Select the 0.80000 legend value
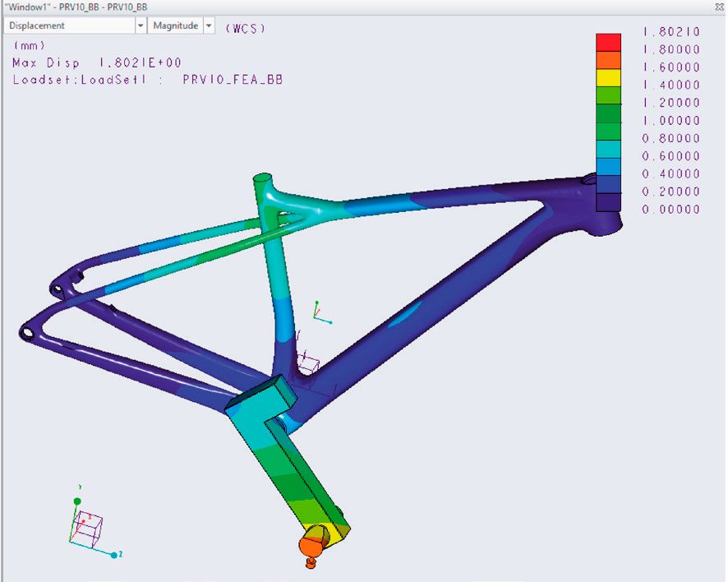 point(671,138)
